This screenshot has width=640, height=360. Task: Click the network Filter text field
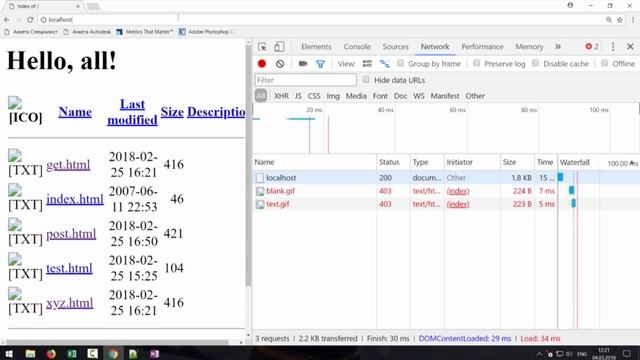coord(306,80)
